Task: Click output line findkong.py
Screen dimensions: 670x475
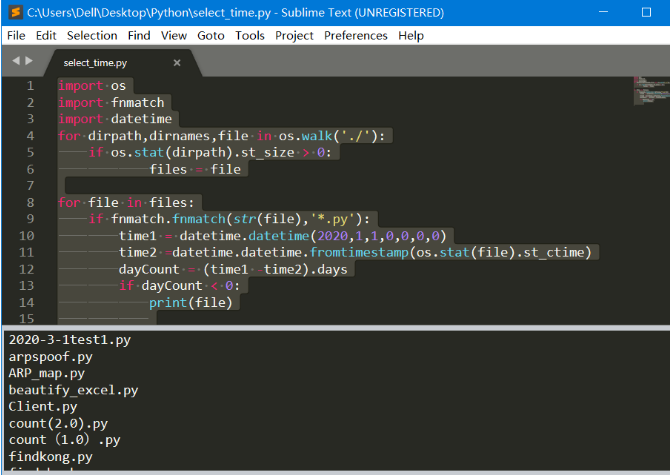Action: [50, 457]
